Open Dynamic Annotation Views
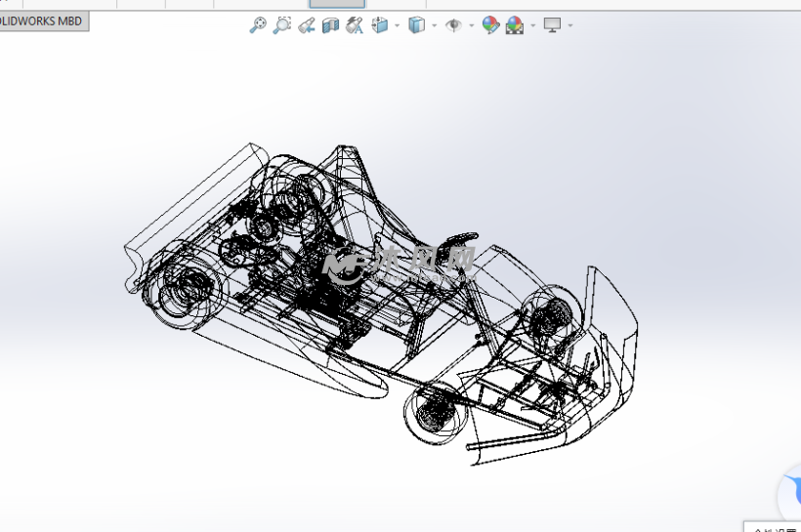The height and width of the screenshot is (532, 801). point(355,25)
